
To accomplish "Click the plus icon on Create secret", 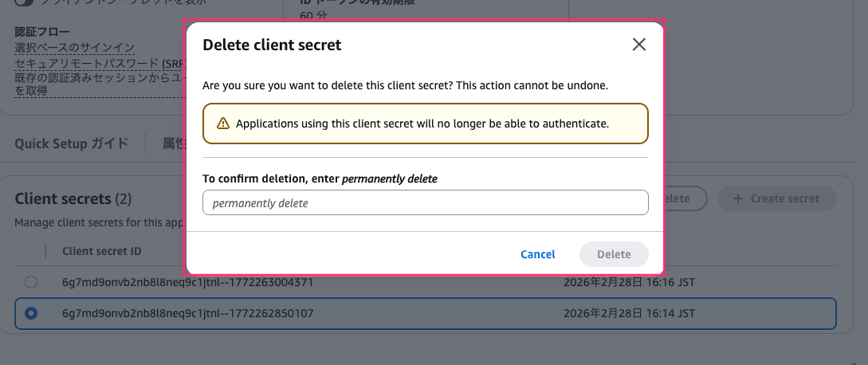I will tap(737, 198).
